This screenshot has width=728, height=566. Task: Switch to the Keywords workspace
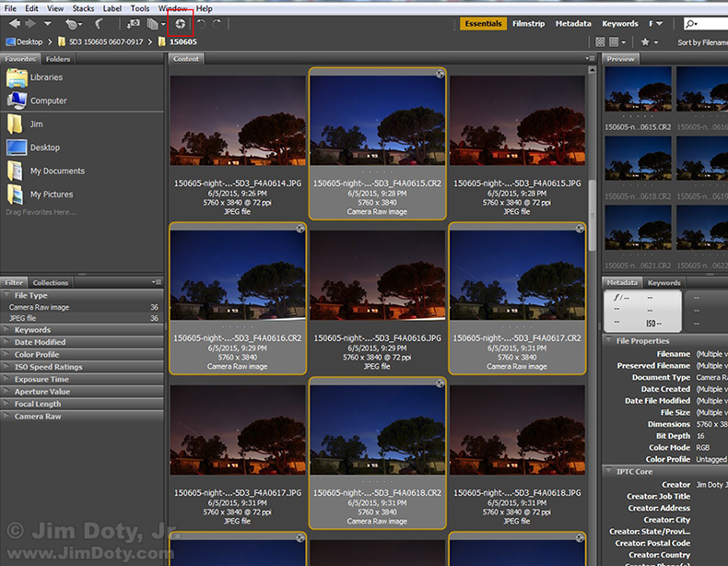tap(620, 24)
